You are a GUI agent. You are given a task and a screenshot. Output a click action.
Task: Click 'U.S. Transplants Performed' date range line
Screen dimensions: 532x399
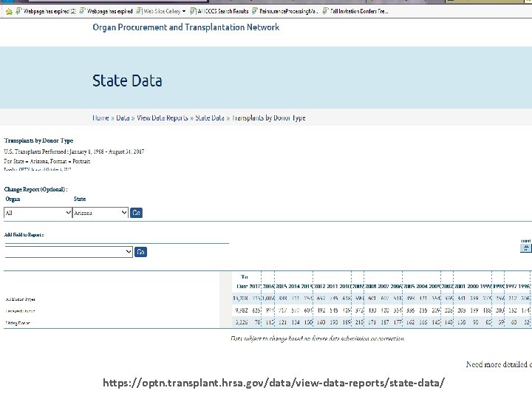pos(74,151)
